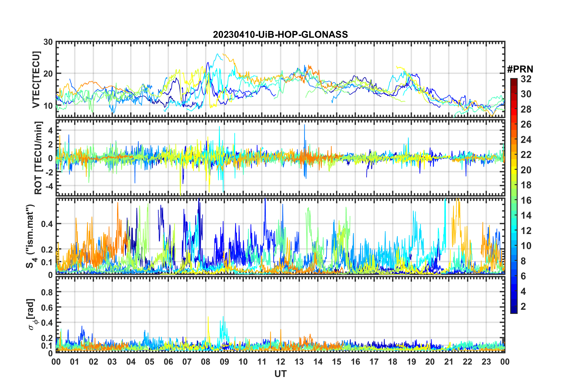This screenshot has height=392, width=561.
Task: Select colorbar tick label 24
Action: [x=526, y=140]
